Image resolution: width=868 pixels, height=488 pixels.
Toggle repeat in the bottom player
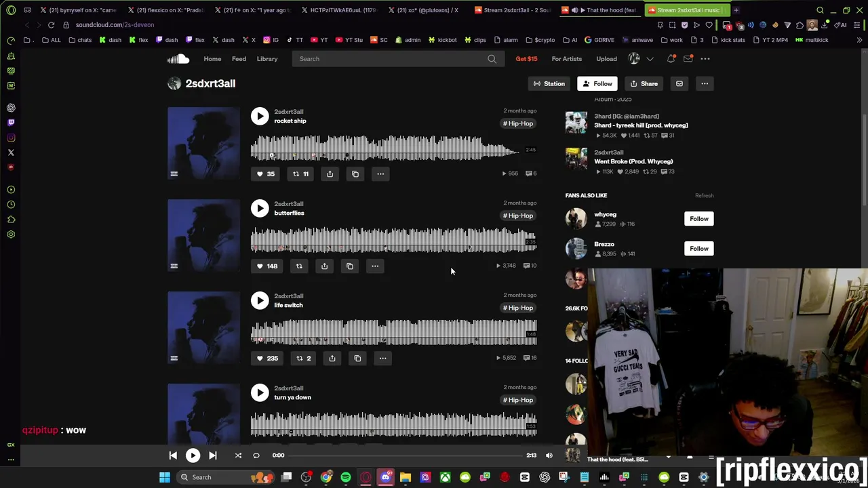point(256,455)
